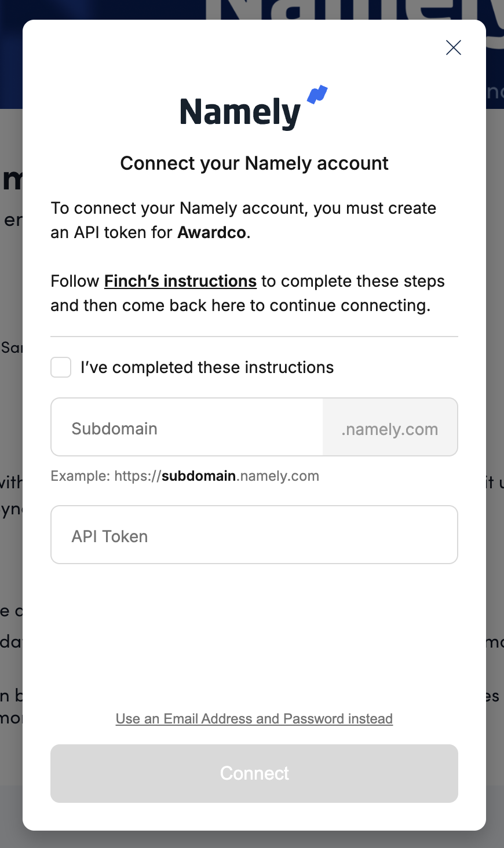Image resolution: width=504 pixels, height=848 pixels.
Task: Focus the Subdomain input field
Action: (187, 427)
